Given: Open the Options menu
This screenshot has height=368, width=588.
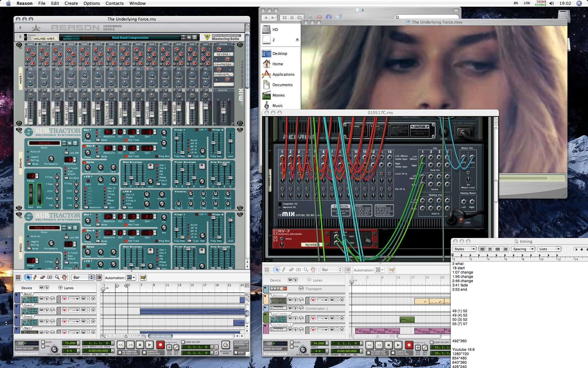Looking at the screenshot, I should tap(92, 3).
